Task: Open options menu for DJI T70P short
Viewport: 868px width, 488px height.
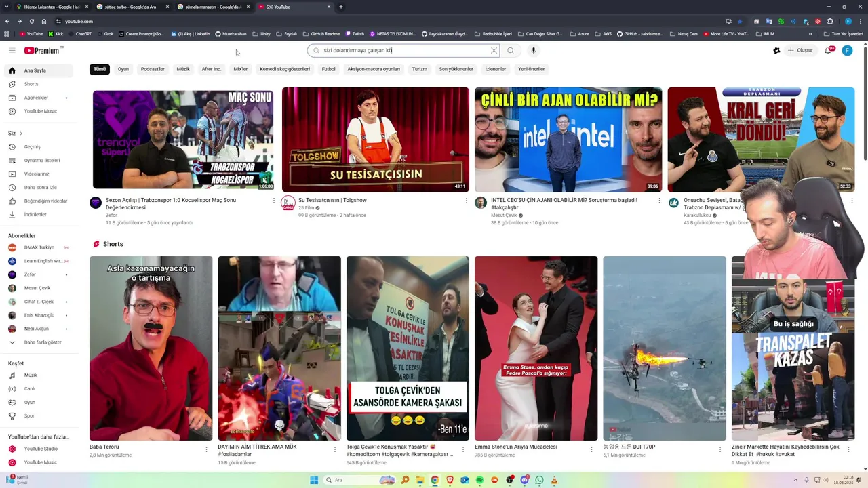Action: point(720,449)
